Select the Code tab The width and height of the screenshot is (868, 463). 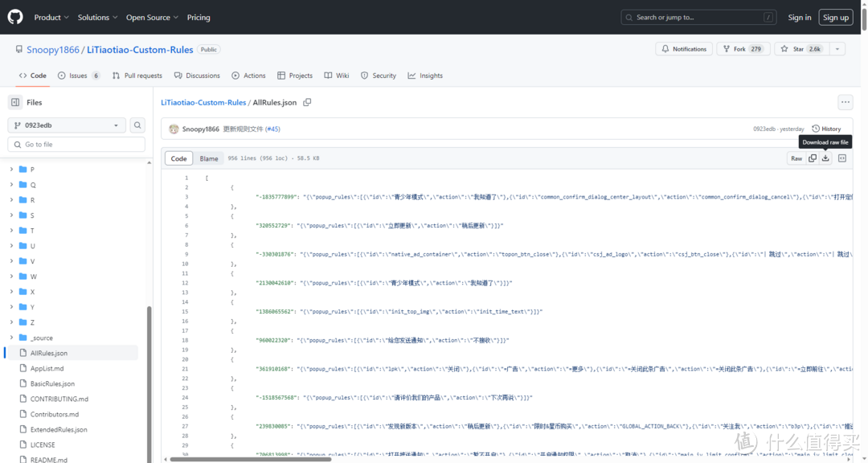pos(33,76)
